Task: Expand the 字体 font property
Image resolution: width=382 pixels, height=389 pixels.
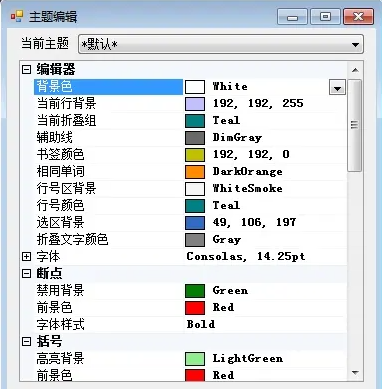Action: coord(26,256)
